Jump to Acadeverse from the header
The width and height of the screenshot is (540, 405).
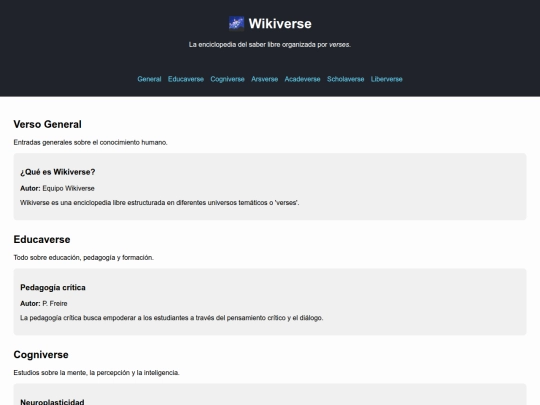click(302, 79)
